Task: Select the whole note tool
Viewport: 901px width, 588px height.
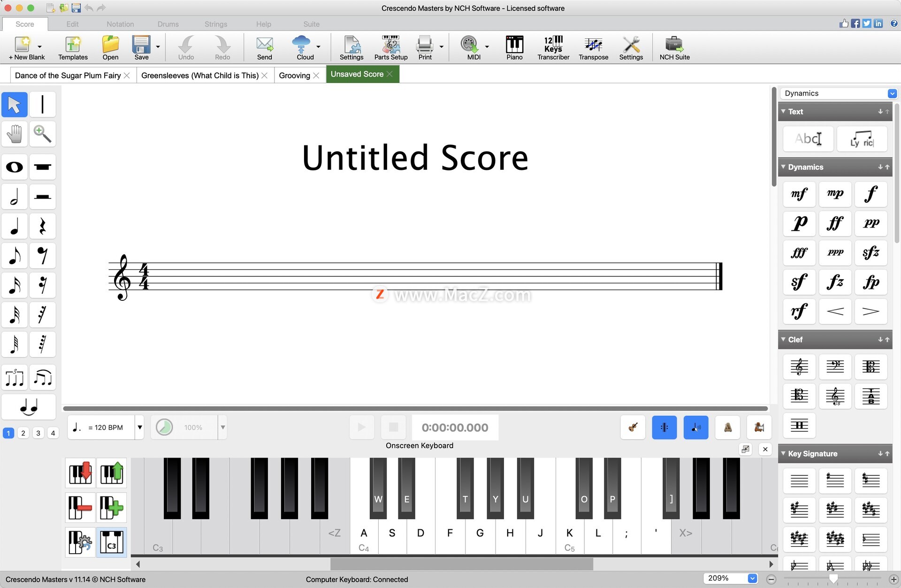Action: point(15,167)
